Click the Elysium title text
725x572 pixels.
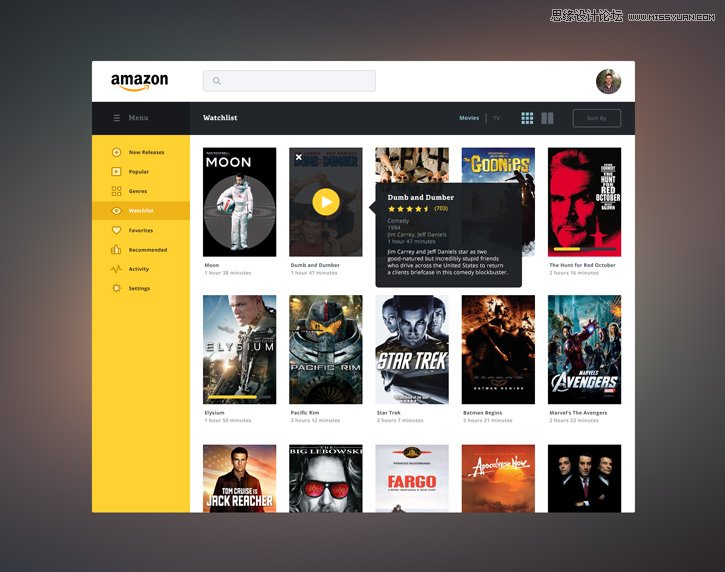(x=215, y=412)
